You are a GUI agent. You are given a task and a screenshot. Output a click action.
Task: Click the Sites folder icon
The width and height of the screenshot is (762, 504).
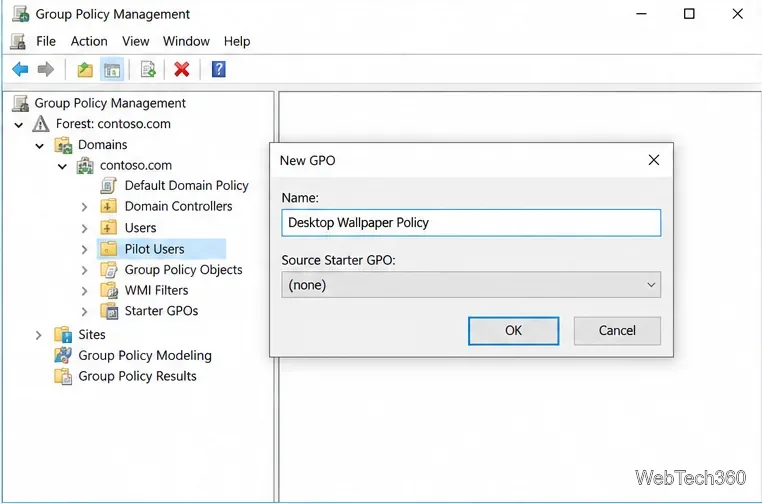click(x=63, y=334)
